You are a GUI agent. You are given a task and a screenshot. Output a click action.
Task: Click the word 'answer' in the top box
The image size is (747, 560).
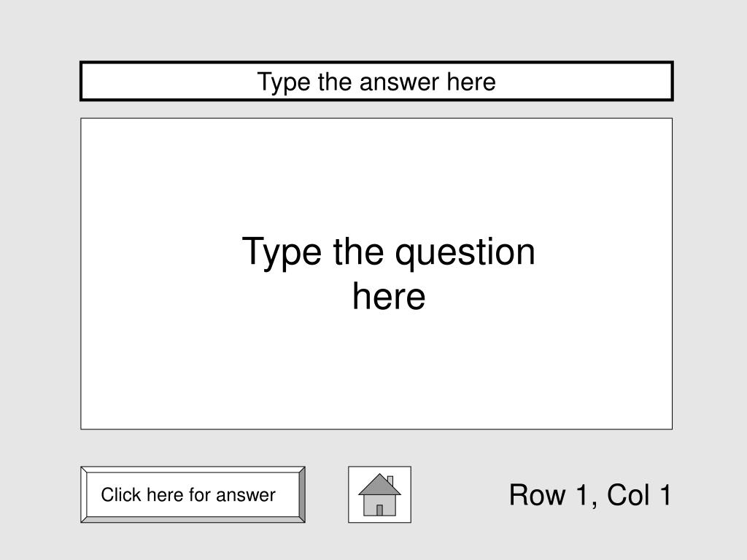(399, 82)
